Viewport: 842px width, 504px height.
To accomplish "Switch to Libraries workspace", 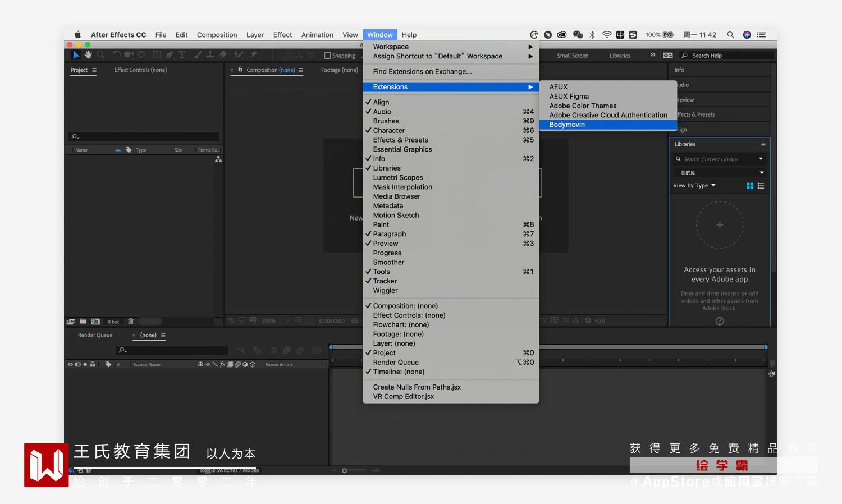I will pyautogui.click(x=620, y=56).
